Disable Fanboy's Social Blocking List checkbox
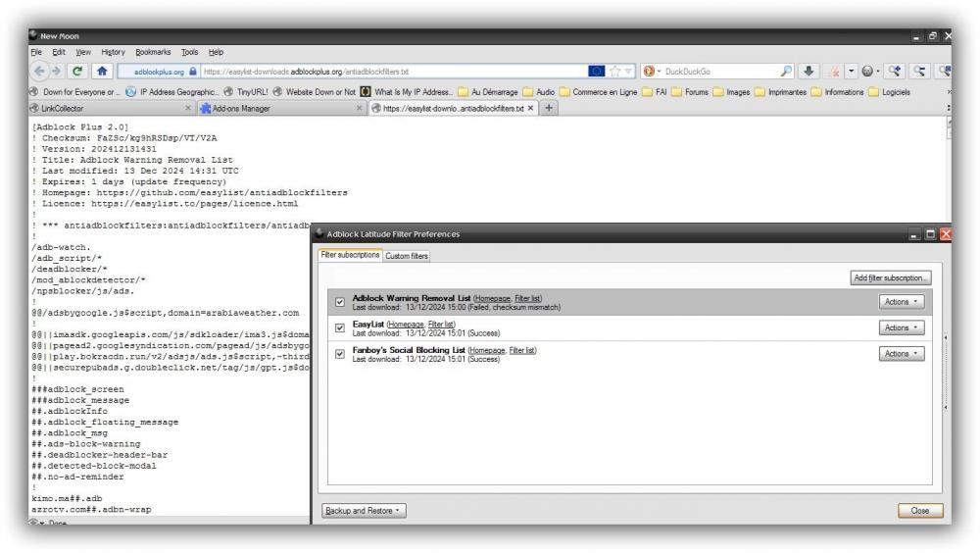Viewport: 980px width, 553px height. pos(340,354)
